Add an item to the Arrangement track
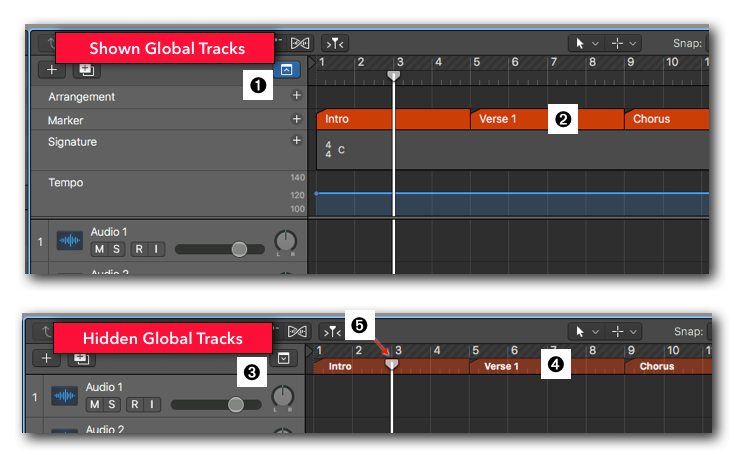The image size is (735, 471). (296, 96)
